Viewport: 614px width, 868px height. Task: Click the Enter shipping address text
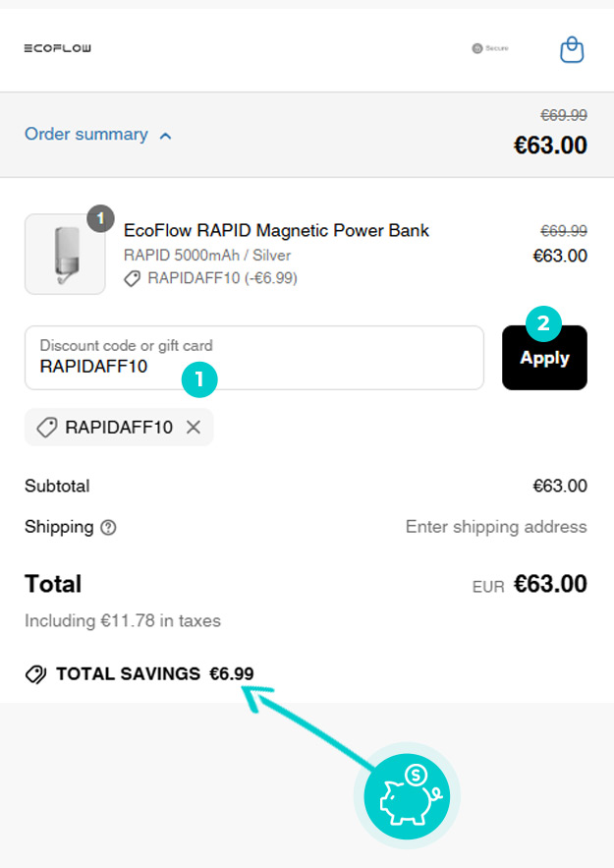tap(496, 527)
